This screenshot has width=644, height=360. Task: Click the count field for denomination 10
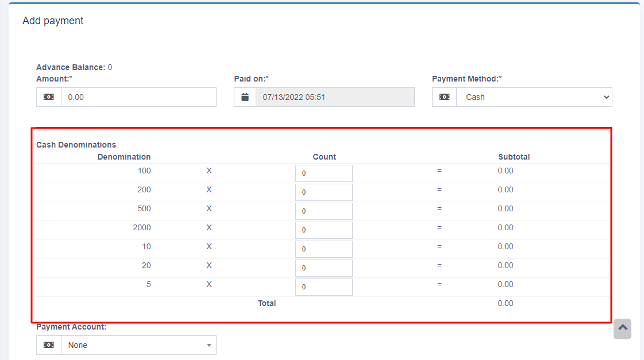click(x=324, y=249)
